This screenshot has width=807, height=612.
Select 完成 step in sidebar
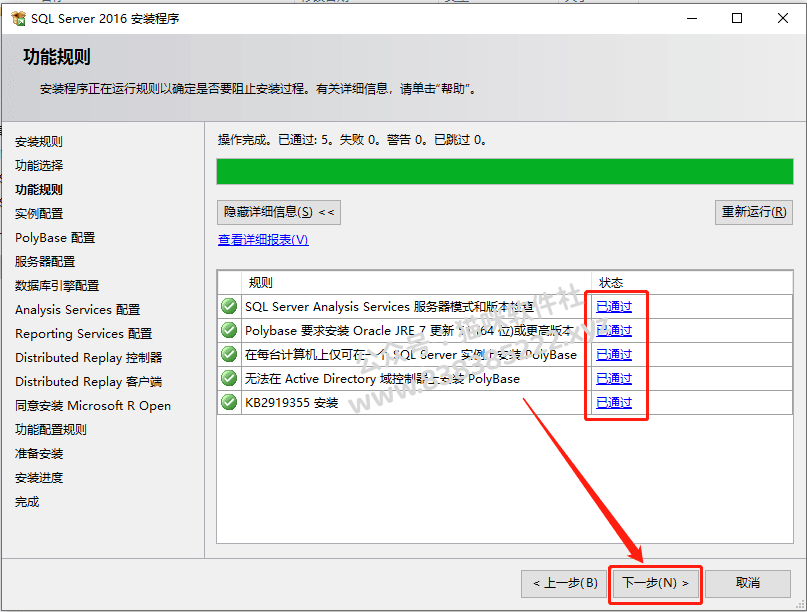[x=27, y=502]
